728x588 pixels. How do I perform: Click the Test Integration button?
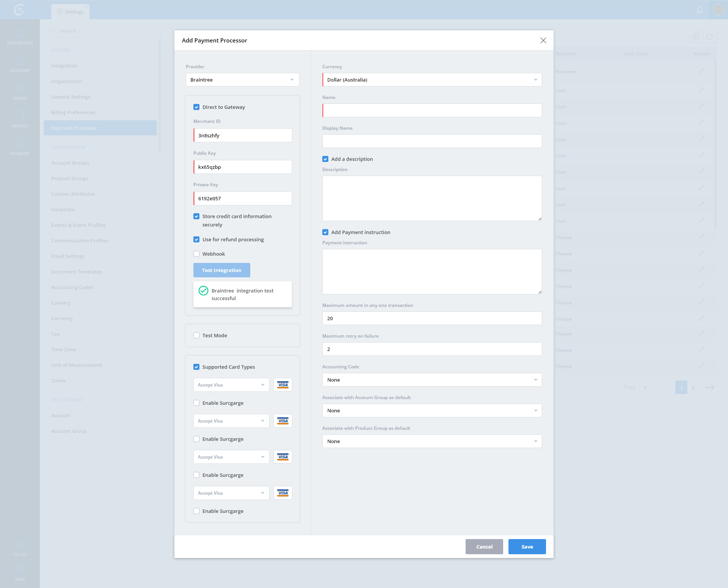coord(221,270)
